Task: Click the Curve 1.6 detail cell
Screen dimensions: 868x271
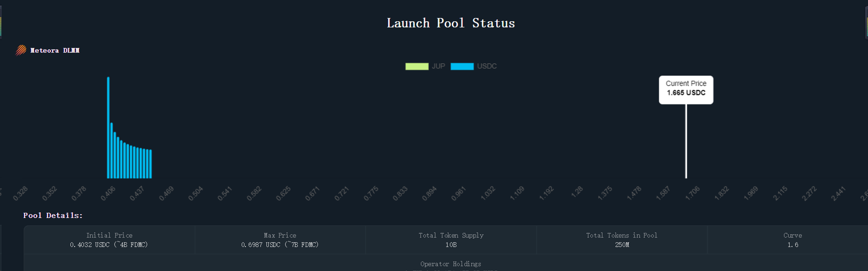Action: (792, 240)
